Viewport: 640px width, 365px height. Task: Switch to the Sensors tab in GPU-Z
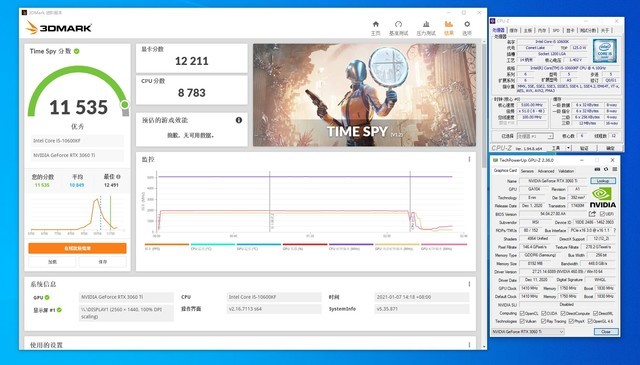pyautogui.click(x=527, y=171)
